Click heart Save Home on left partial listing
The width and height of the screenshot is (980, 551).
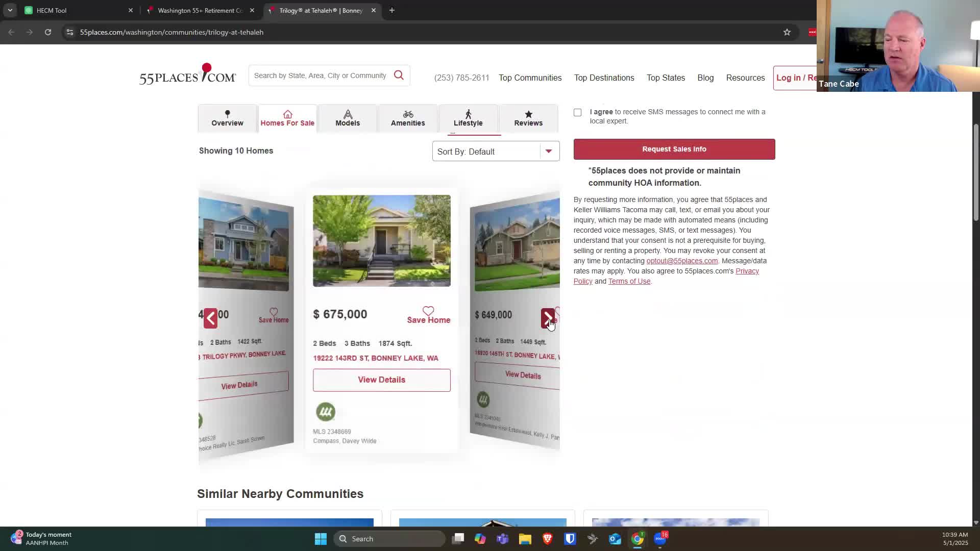tap(274, 315)
